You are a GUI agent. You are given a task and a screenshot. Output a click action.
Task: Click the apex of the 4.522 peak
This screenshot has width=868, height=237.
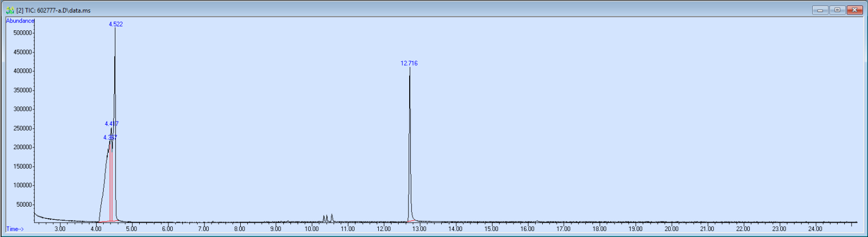click(115, 28)
